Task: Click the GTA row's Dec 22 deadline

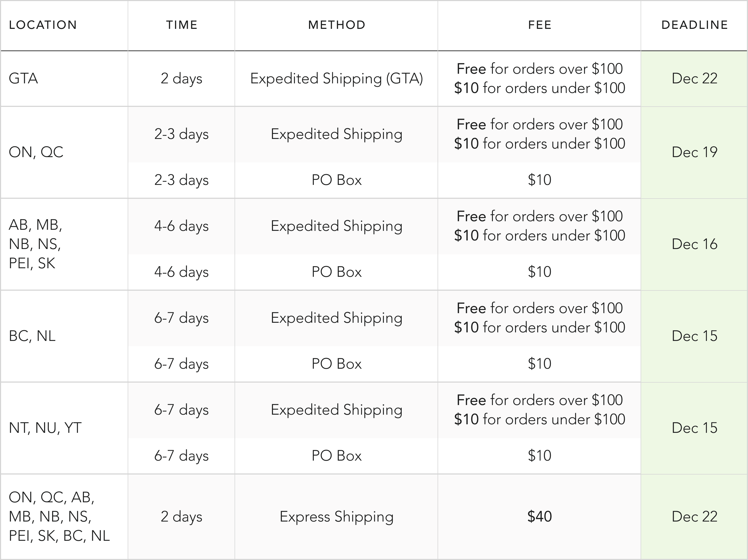Action: [x=695, y=79]
